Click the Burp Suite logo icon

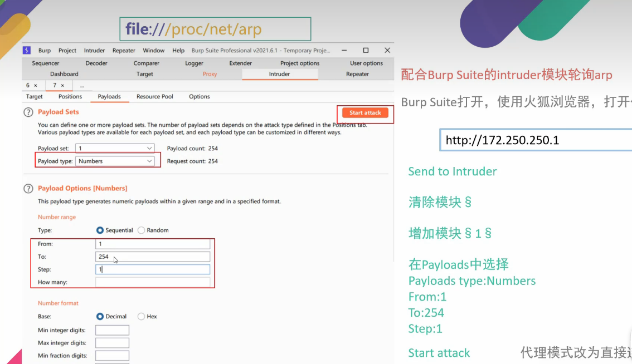(x=27, y=51)
